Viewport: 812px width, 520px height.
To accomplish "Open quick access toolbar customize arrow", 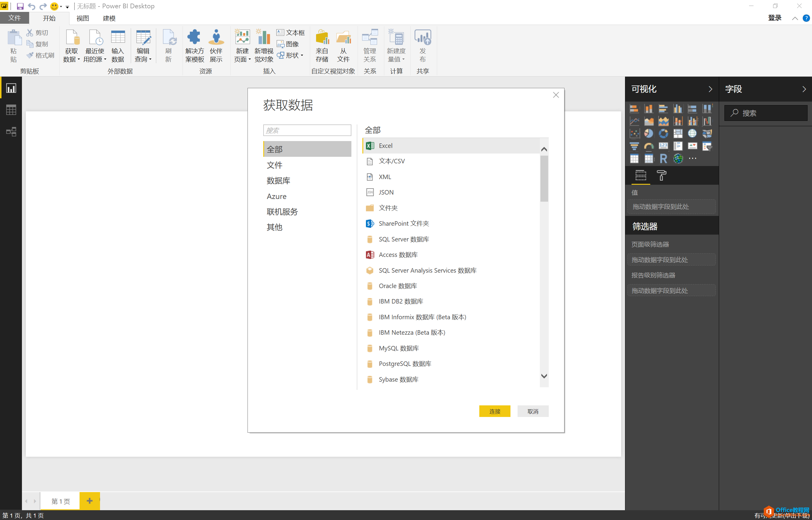I will tap(67, 7).
